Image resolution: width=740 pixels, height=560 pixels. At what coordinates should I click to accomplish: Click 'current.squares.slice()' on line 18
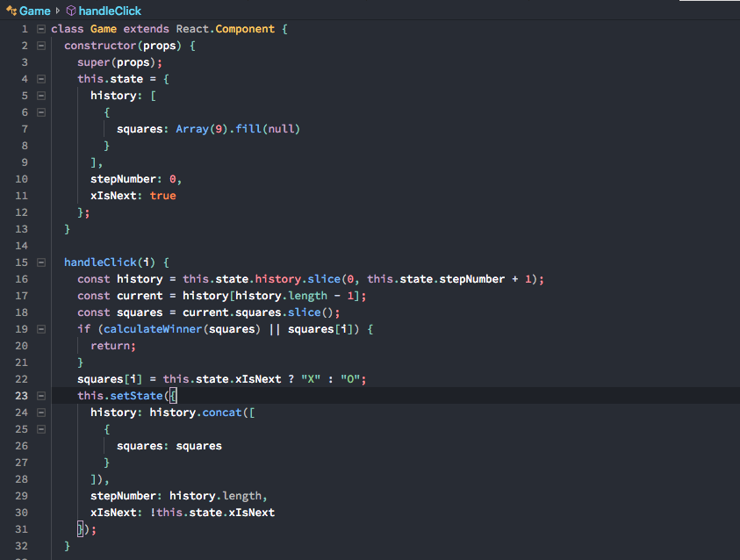[258, 312]
